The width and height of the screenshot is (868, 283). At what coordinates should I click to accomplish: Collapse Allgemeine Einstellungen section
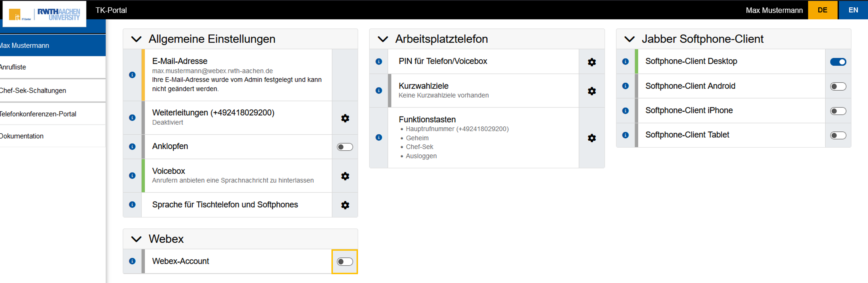coord(136,39)
